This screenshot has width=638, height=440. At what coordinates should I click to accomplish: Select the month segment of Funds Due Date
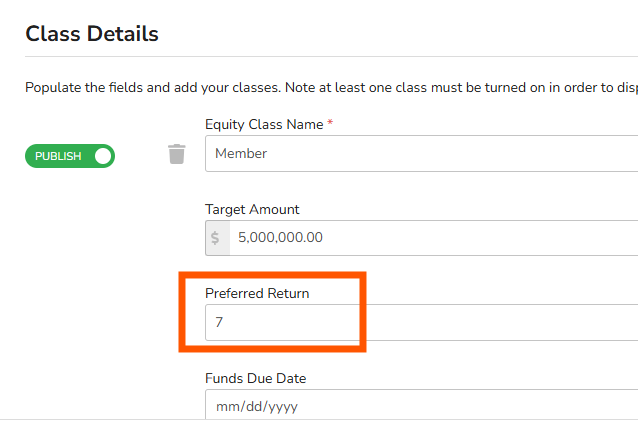(226, 407)
